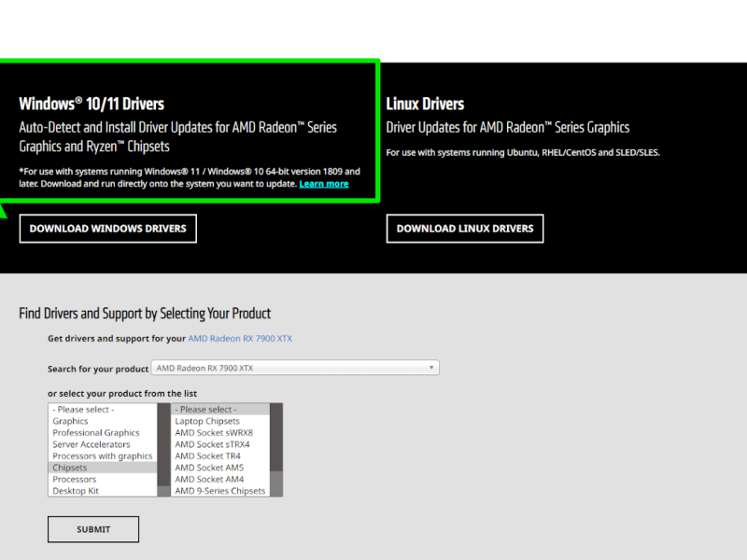Expand the Search for your product dropdown
Viewport: 747px width, 560px height.
[295, 368]
